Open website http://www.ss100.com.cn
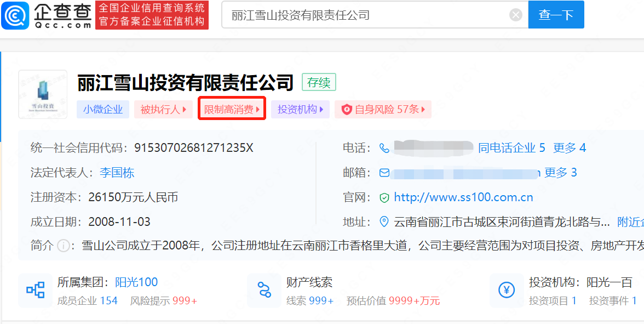The width and height of the screenshot is (644, 324). point(463,198)
